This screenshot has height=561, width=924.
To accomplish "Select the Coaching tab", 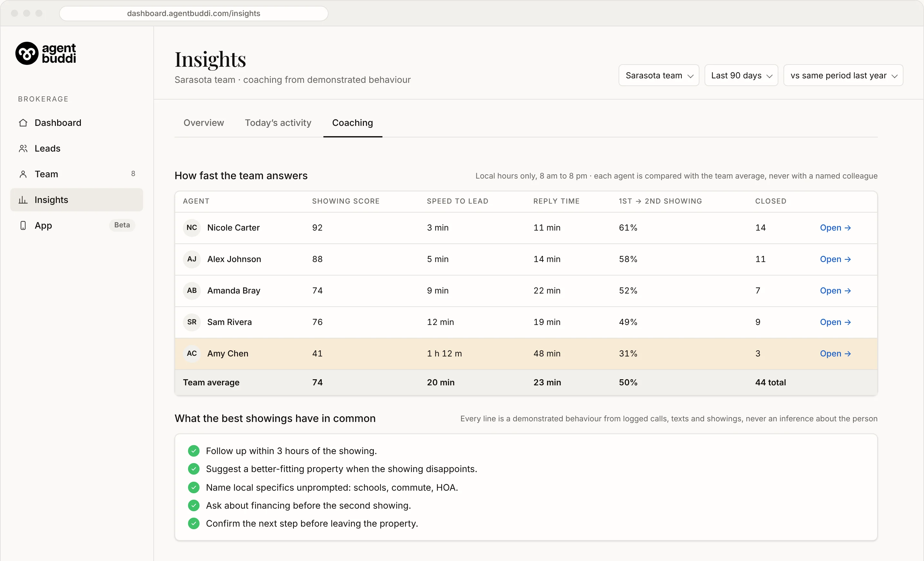I will coord(353,123).
